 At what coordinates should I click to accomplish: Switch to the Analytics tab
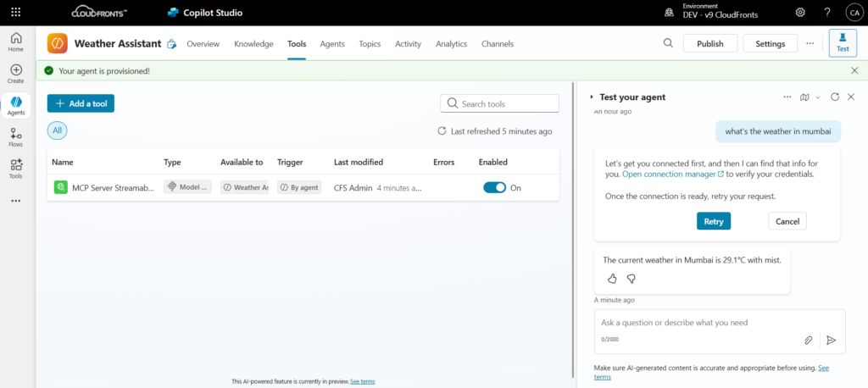pos(451,44)
